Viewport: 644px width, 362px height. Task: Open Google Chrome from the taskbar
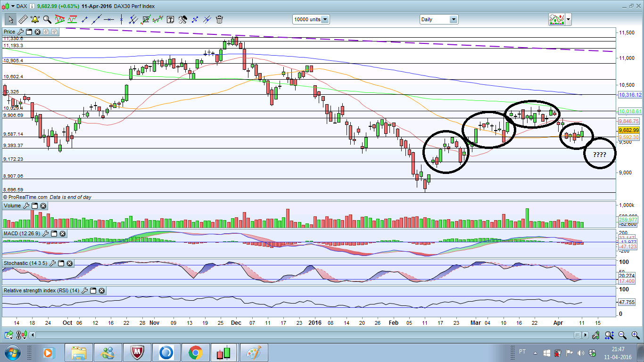[x=195, y=352]
